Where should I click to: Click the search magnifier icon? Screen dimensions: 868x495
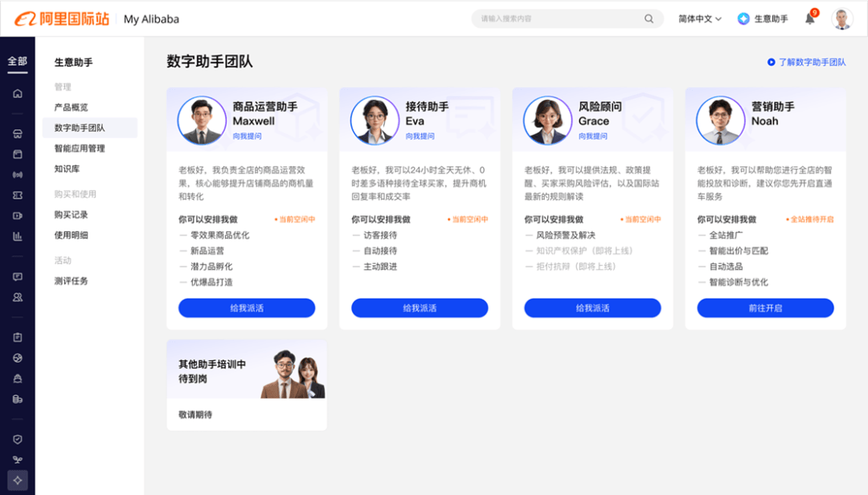pos(649,18)
